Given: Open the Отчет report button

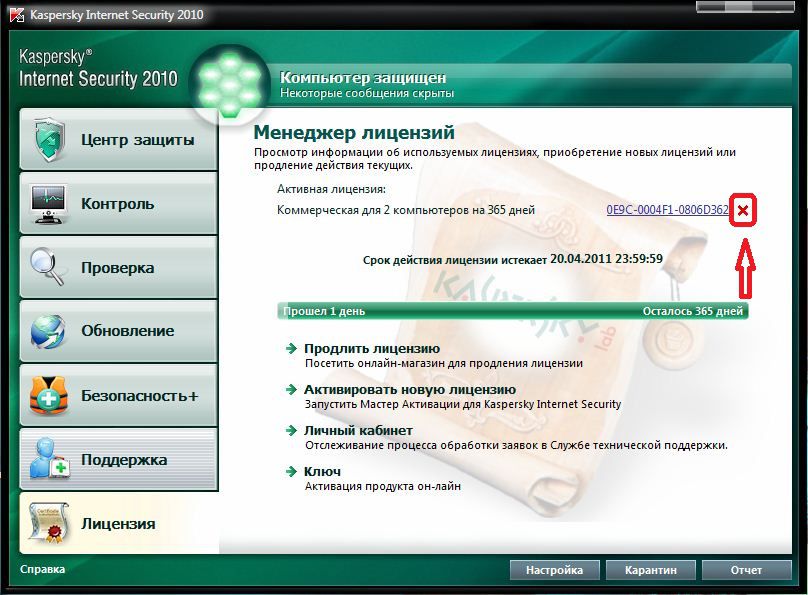Looking at the screenshot, I should (x=746, y=570).
